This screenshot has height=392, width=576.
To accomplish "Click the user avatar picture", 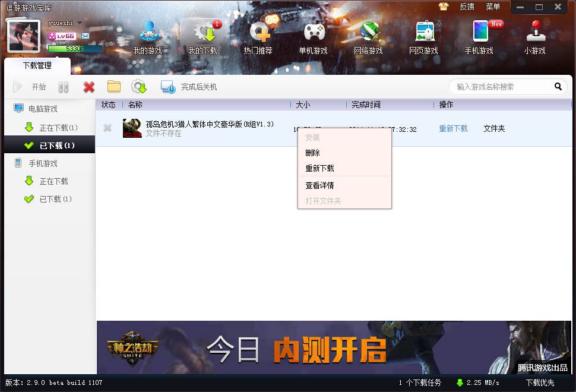I will 24,36.
